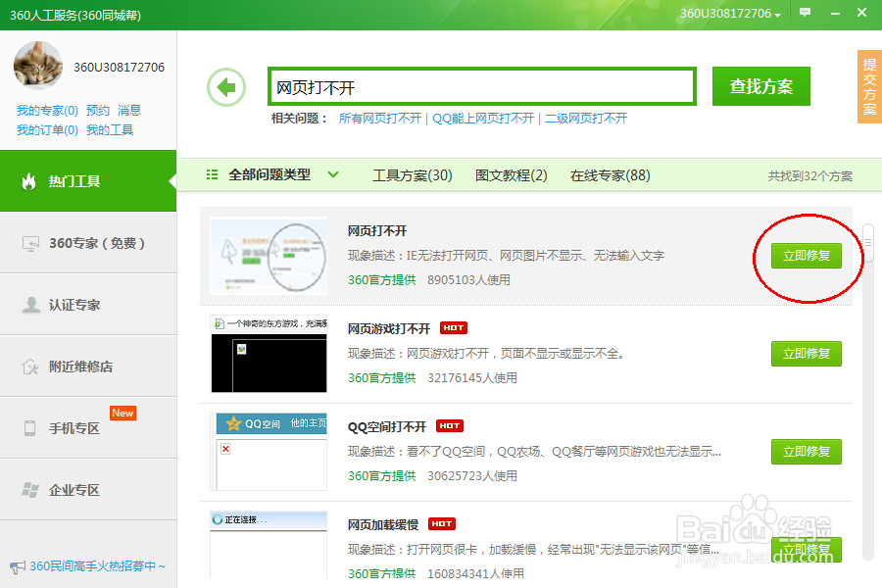
Task: Click the phone icon beside 手机专区
Action: (x=29, y=428)
